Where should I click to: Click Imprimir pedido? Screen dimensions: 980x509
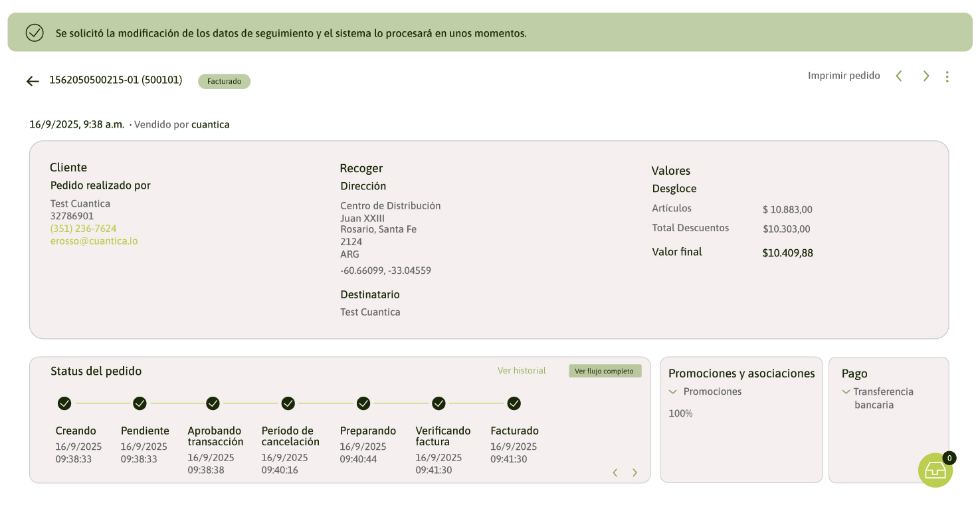(844, 76)
